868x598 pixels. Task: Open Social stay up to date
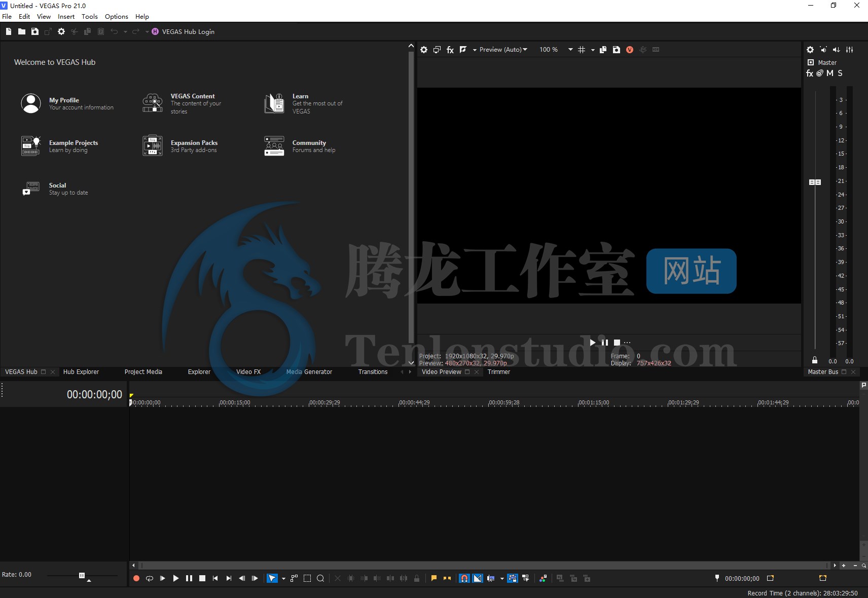[x=55, y=189]
